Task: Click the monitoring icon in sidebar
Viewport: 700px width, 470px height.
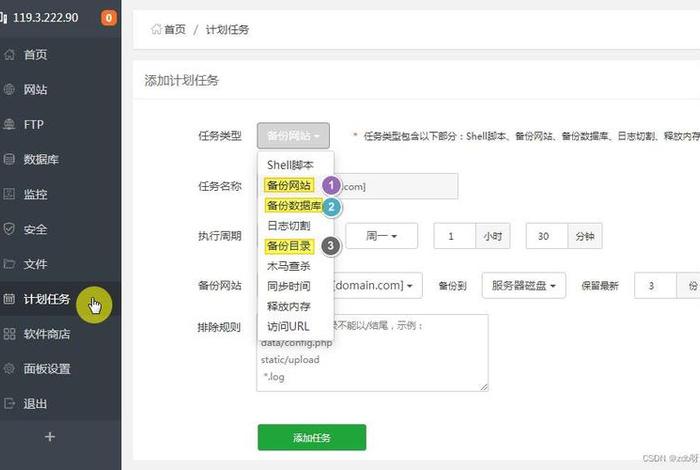Action: coord(9,194)
